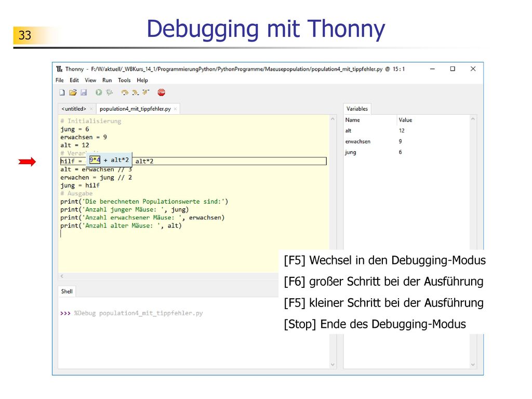Image resolution: width=532 pixels, height=399 pixels.
Task: Click the New file toolbar icon
Action: point(62,92)
